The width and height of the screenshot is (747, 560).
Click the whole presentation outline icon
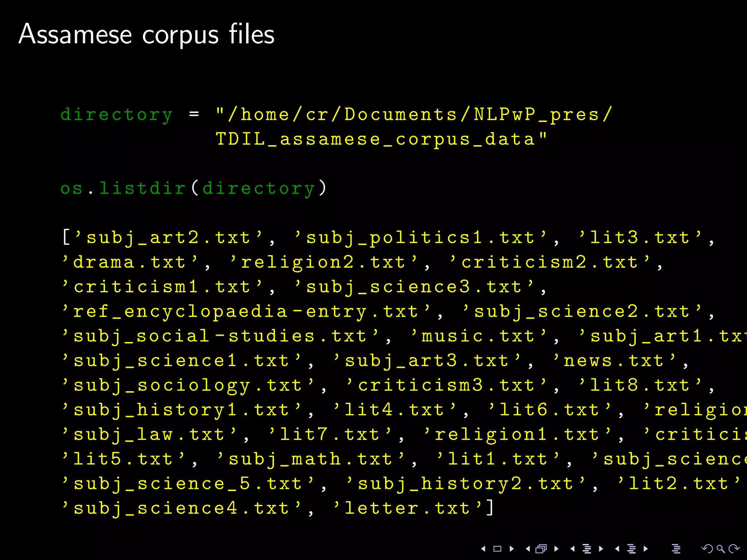point(676,549)
